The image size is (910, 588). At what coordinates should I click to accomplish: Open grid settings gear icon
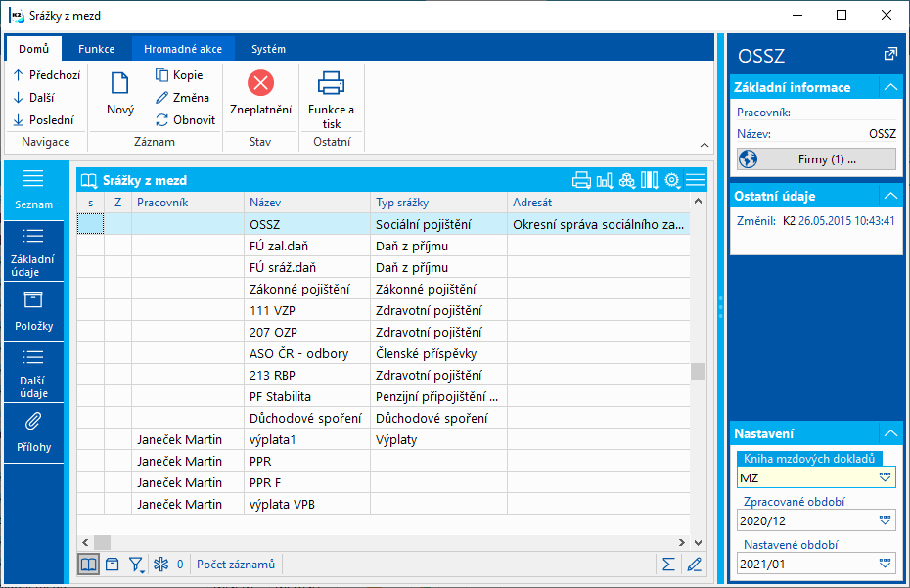(x=672, y=181)
